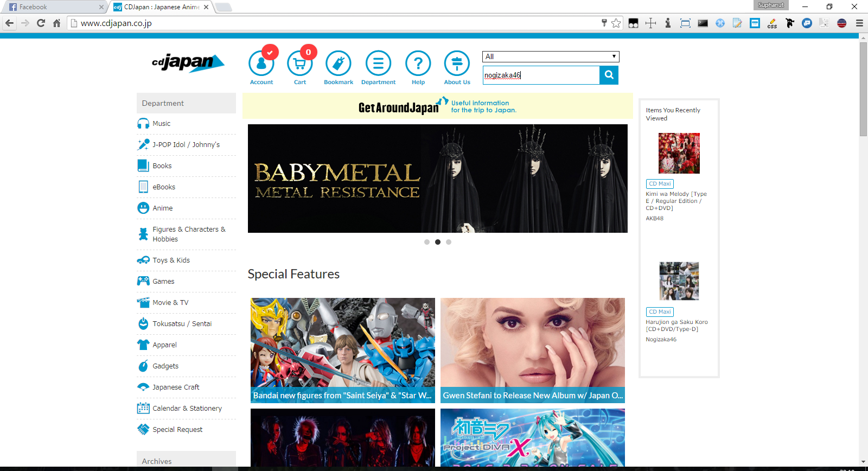Viewport: 868px width, 471px height.
Task: Open the Help question mark icon
Action: pos(418,64)
